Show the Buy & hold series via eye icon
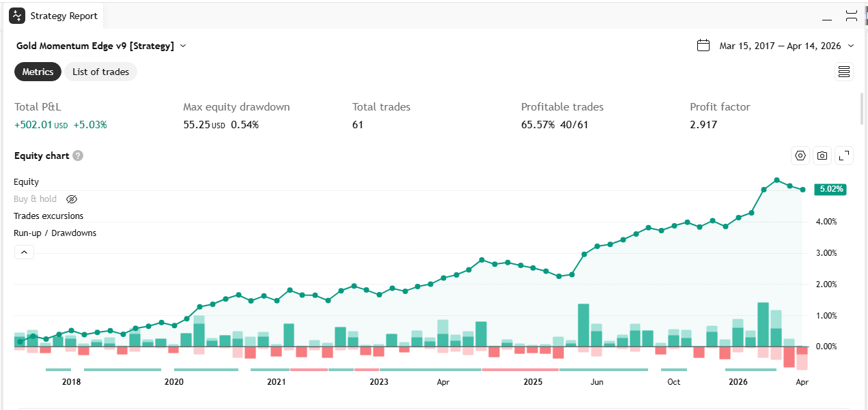The image size is (868, 410). 72,199
